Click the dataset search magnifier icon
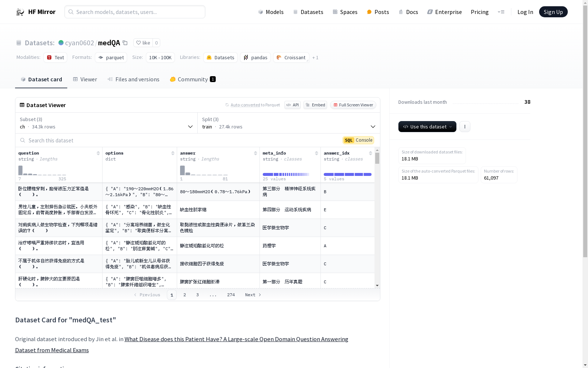The width and height of the screenshot is (588, 368). pos(23,140)
